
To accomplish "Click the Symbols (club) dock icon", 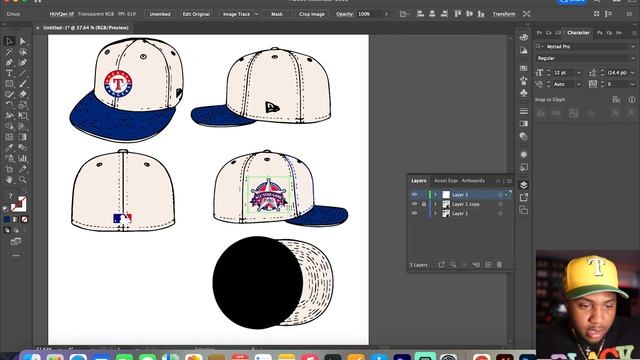I will point(524,93).
